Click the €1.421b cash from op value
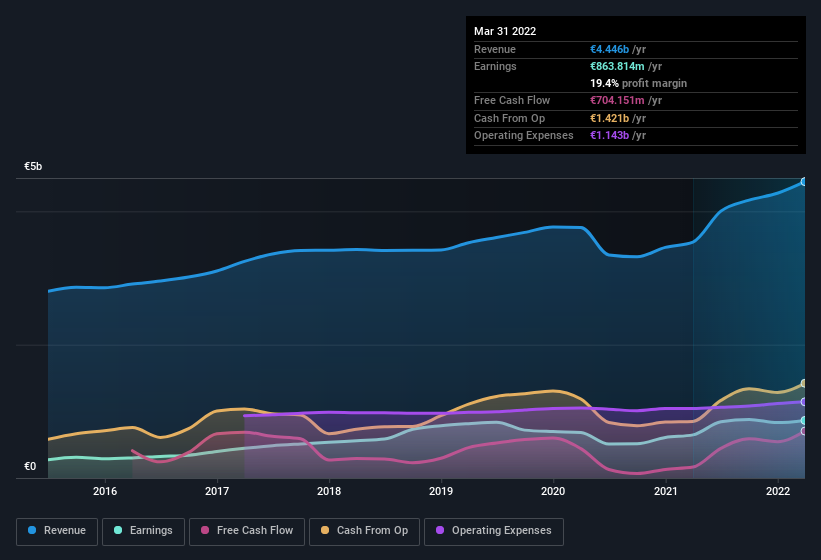The width and height of the screenshot is (821, 560). pyautogui.click(x=609, y=118)
